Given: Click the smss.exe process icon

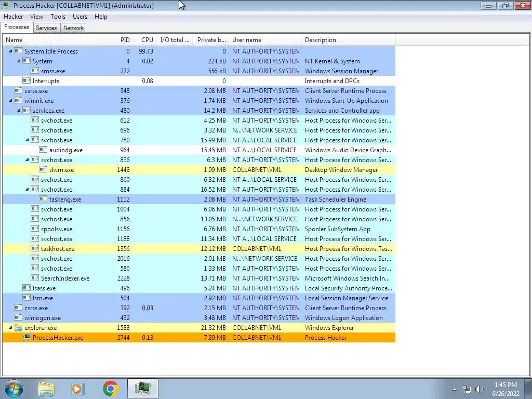Looking at the screenshot, I should click(35, 71).
